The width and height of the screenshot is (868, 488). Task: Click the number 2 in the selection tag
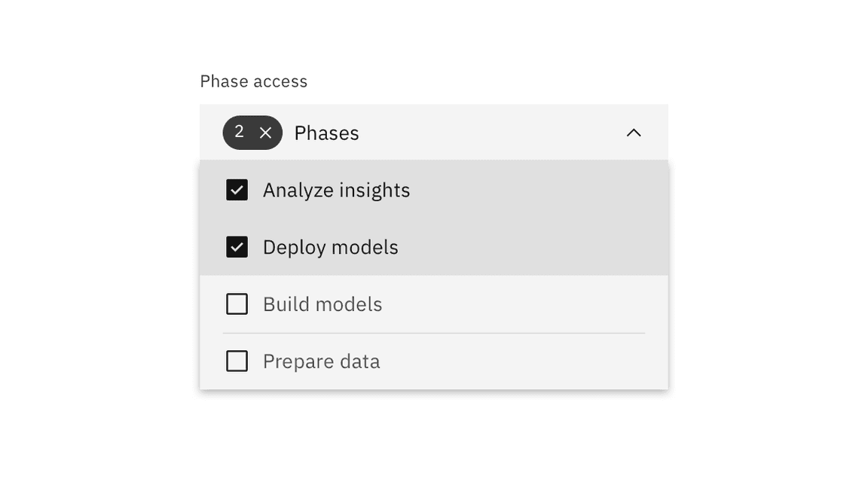point(239,132)
